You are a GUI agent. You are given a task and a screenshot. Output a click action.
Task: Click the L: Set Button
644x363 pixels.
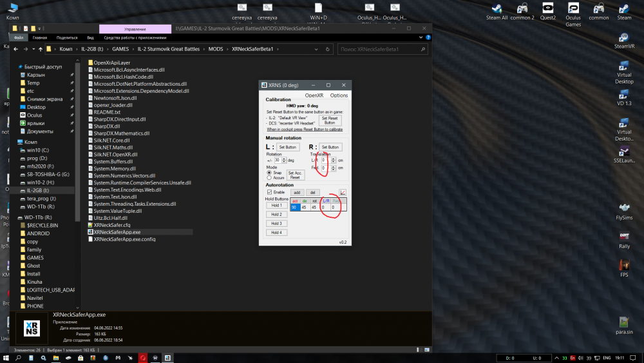click(287, 147)
